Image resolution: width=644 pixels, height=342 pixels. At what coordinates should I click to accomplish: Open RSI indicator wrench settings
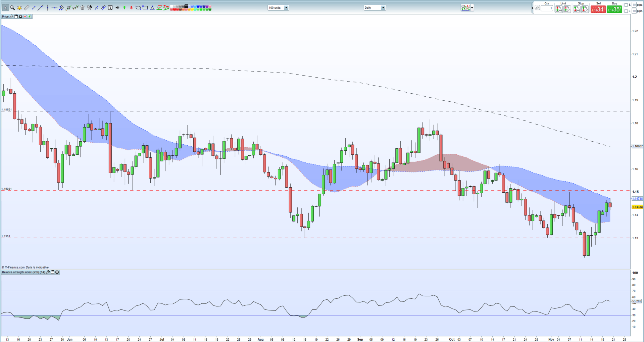coord(48,272)
